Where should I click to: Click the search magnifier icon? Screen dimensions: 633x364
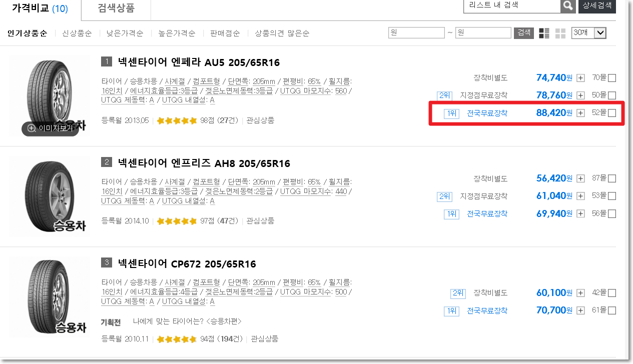click(567, 5)
